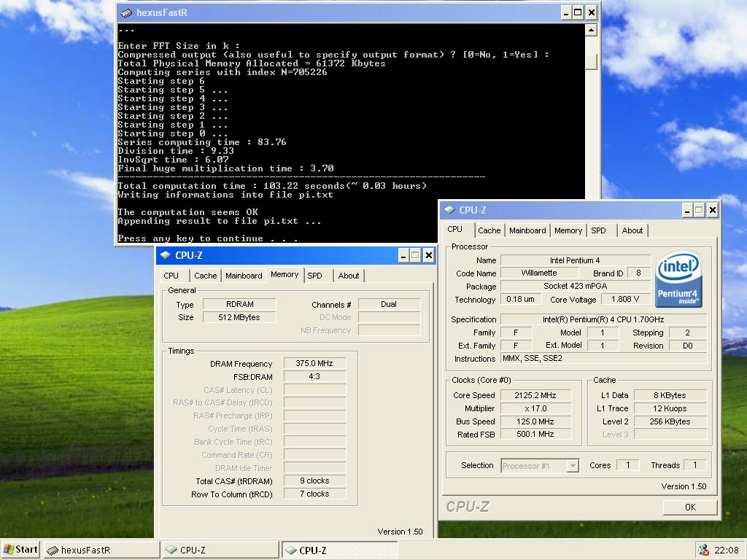
Task: Minimize the CPU-Z memory window
Action: pyautogui.click(x=403, y=256)
